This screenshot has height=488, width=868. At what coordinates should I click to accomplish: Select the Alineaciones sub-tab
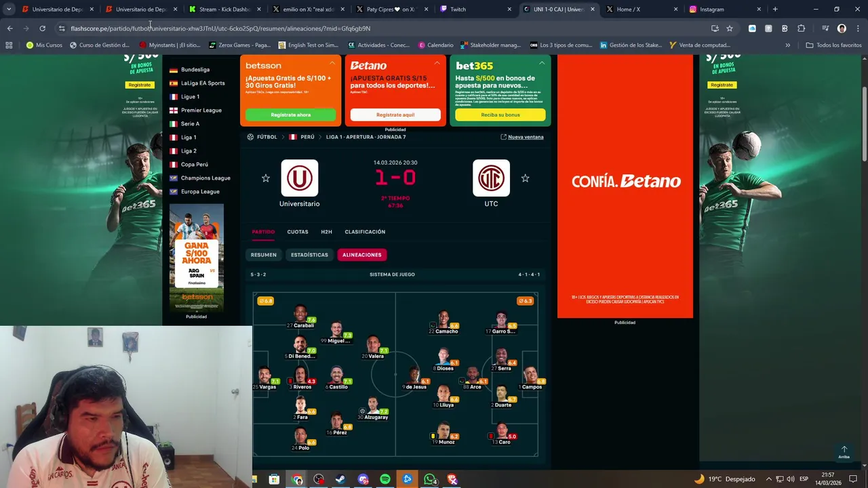(x=362, y=255)
